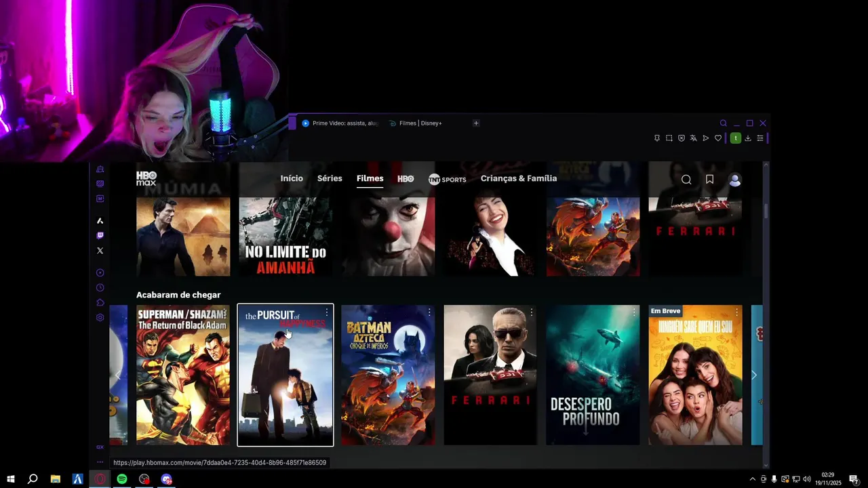Open Superman/Shazam Return of Black Adam poster
The height and width of the screenshot is (488, 868).
click(183, 375)
